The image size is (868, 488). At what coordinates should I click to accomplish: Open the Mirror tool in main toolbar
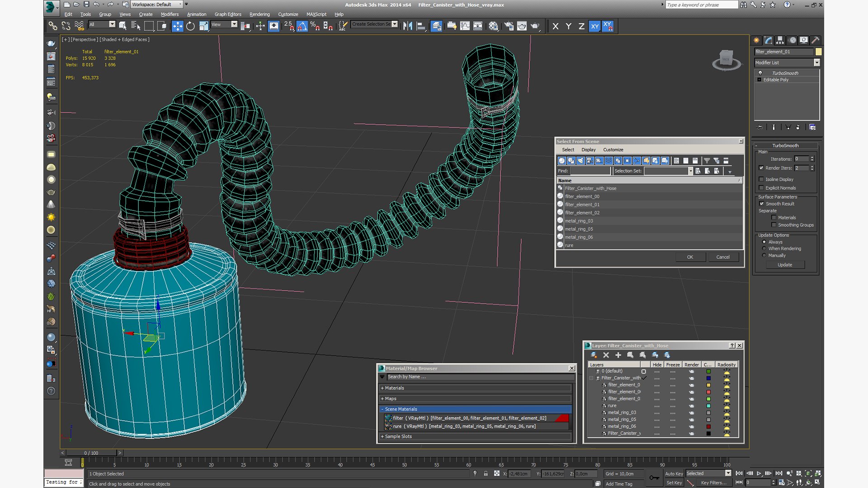[408, 26]
